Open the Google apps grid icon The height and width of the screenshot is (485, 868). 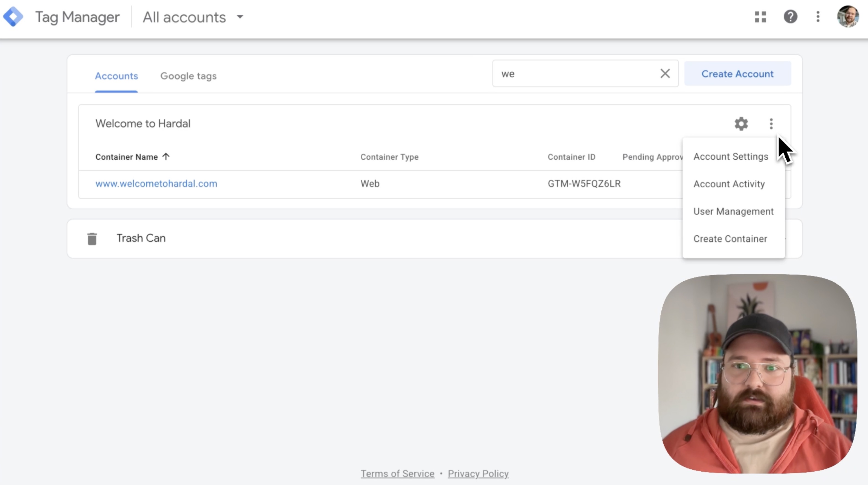[760, 16]
